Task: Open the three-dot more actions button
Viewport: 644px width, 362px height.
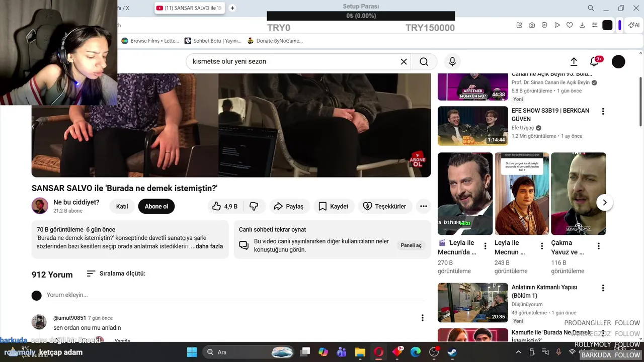Action: point(424,206)
